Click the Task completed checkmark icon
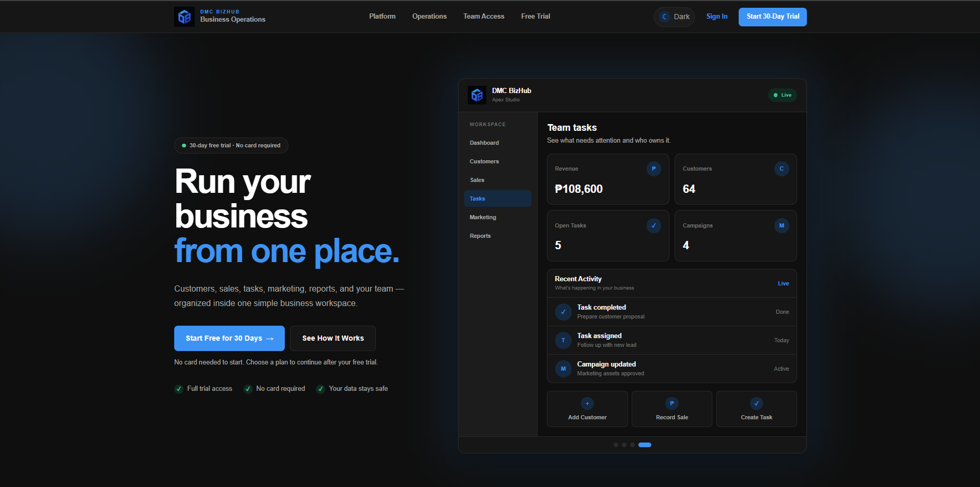The width and height of the screenshot is (980, 487). click(x=563, y=312)
